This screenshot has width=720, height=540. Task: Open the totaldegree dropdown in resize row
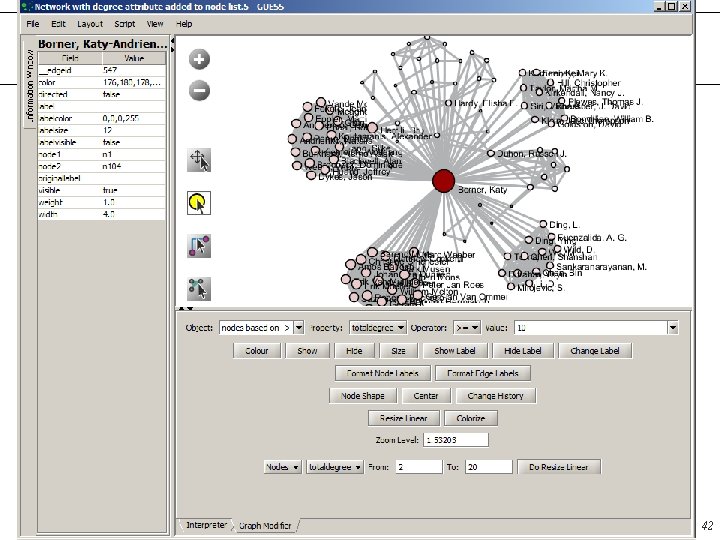tap(335, 467)
